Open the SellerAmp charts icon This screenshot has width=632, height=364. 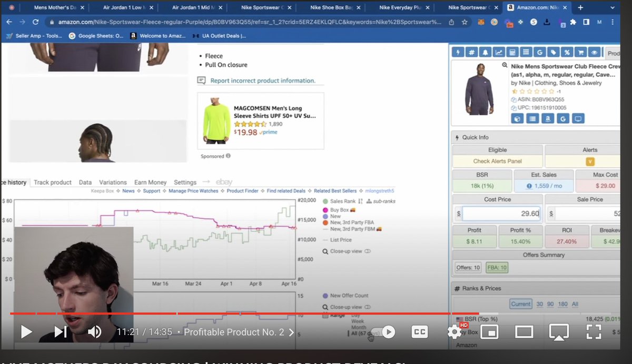tap(499, 52)
